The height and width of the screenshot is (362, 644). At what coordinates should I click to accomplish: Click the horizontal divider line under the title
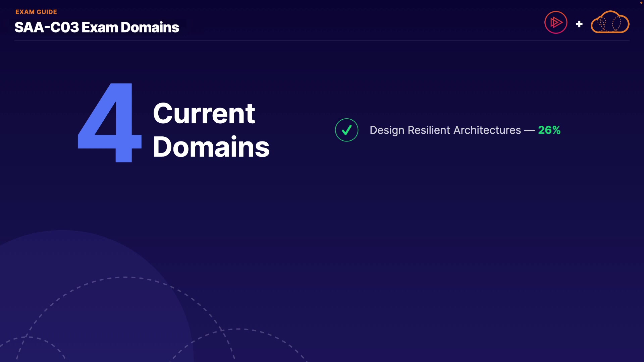pos(322,41)
